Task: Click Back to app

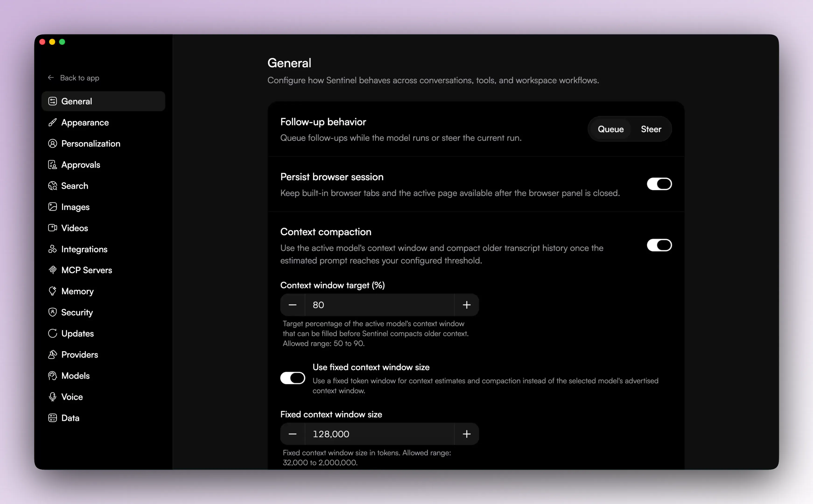Action: coord(80,78)
